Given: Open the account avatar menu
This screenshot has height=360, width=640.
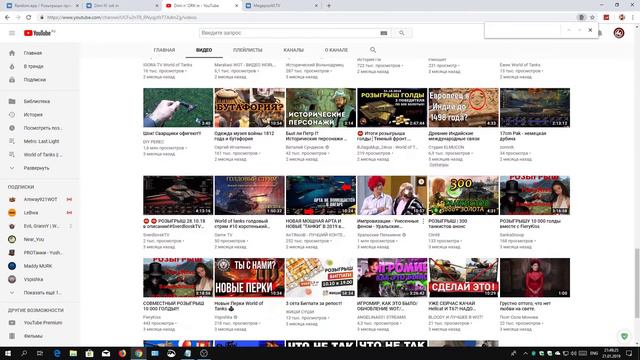Looking at the screenshot, I should (x=619, y=33).
